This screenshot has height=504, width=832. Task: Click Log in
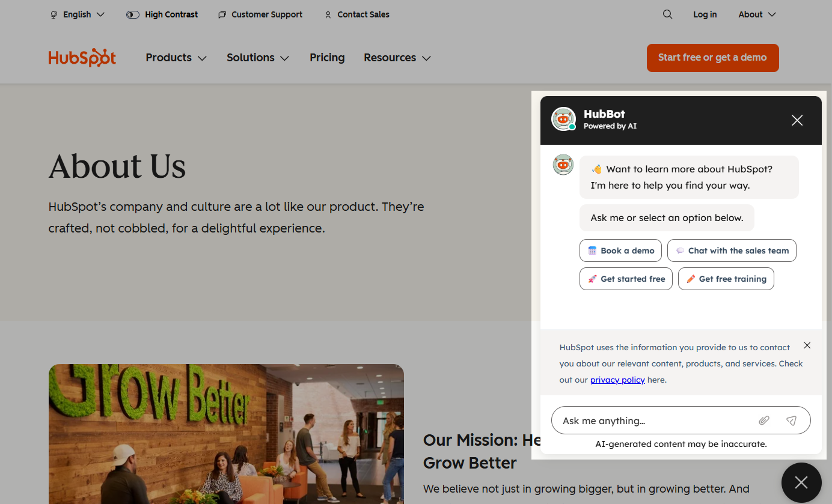tap(705, 14)
